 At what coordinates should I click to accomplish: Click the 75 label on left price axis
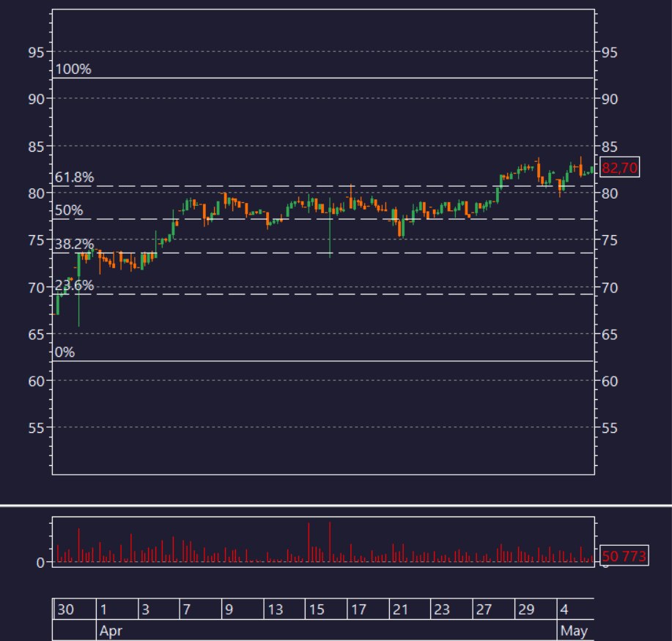click(x=36, y=240)
